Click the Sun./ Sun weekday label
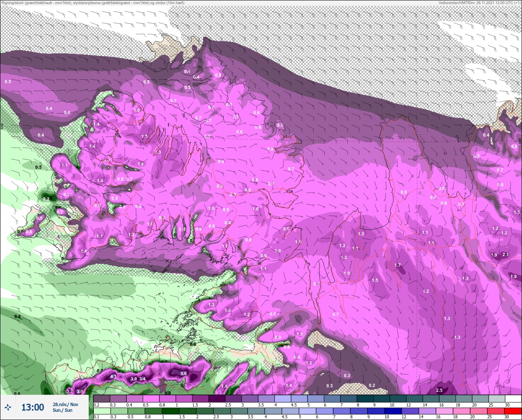Image resolution: width=522 pixels, height=420 pixels. (x=62, y=410)
